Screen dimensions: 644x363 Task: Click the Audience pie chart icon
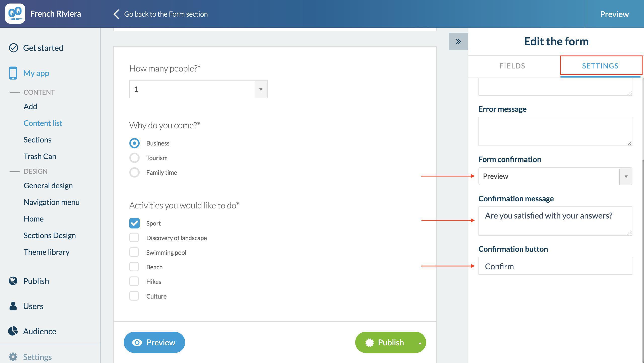click(x=13, y=331)
